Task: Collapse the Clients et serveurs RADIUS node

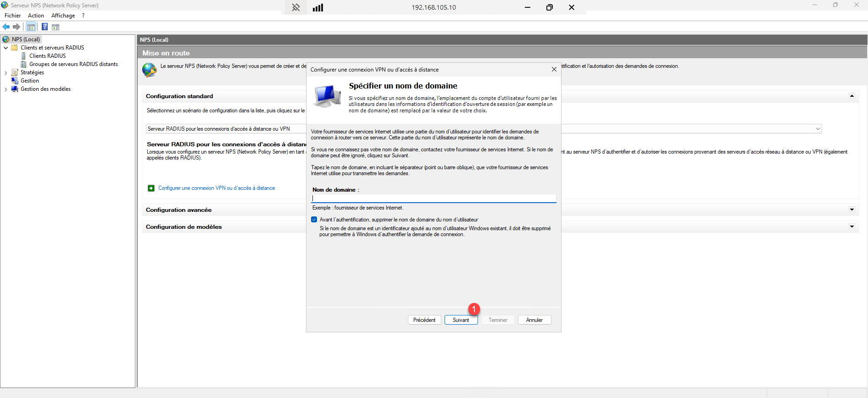Action: (6, 48)
